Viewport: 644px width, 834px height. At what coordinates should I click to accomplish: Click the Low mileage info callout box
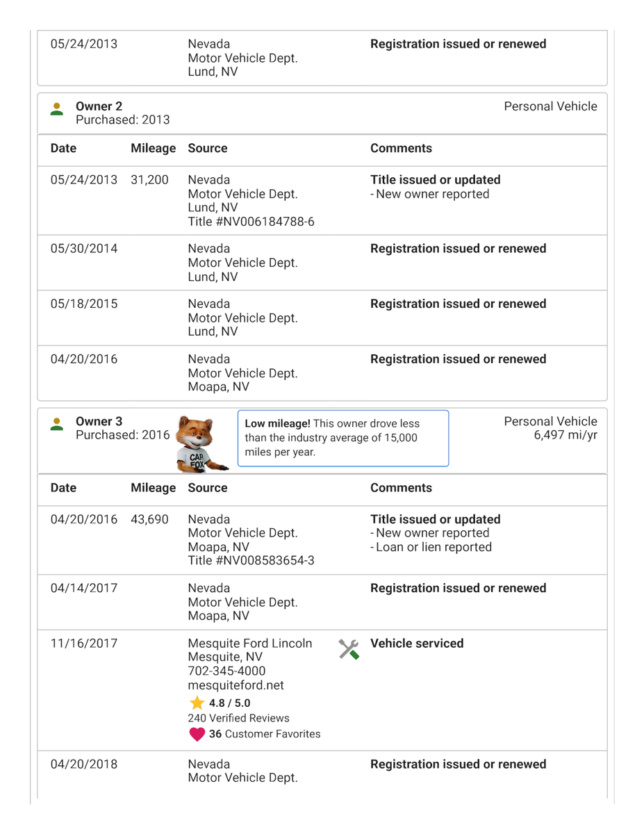tap(343, 438)
